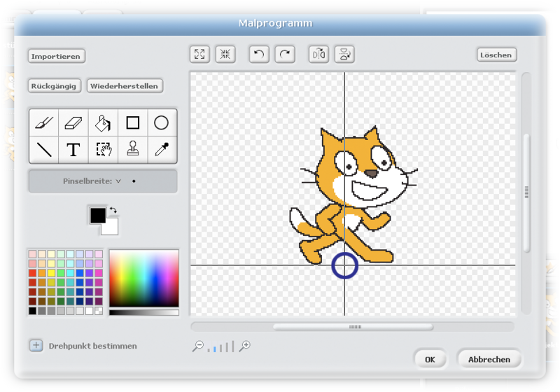Click the zoom in magnifier

click(x=245, y=346)
